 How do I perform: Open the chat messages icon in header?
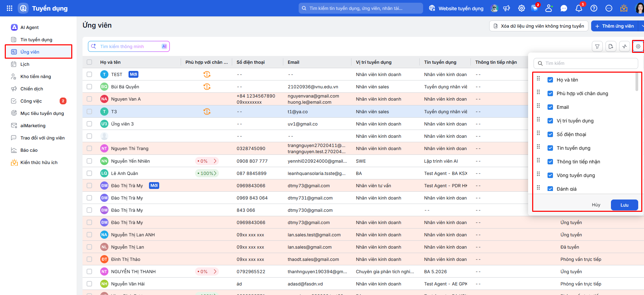(564, 8)
